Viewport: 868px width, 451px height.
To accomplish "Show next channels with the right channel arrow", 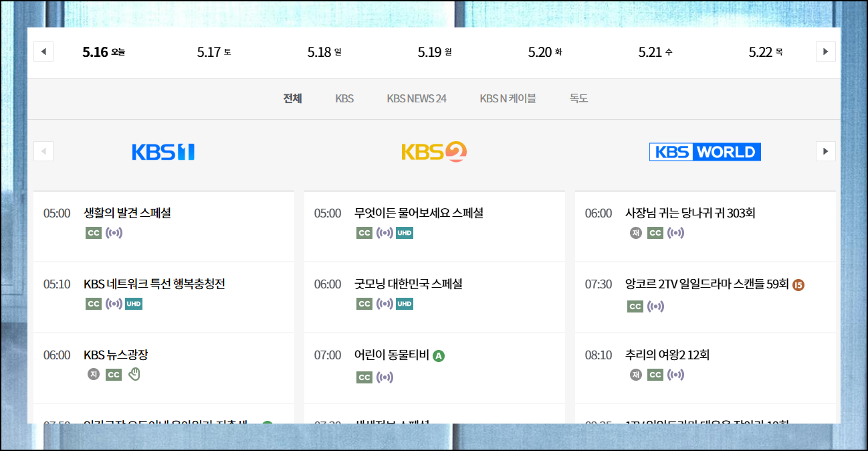I will (825, 151).
